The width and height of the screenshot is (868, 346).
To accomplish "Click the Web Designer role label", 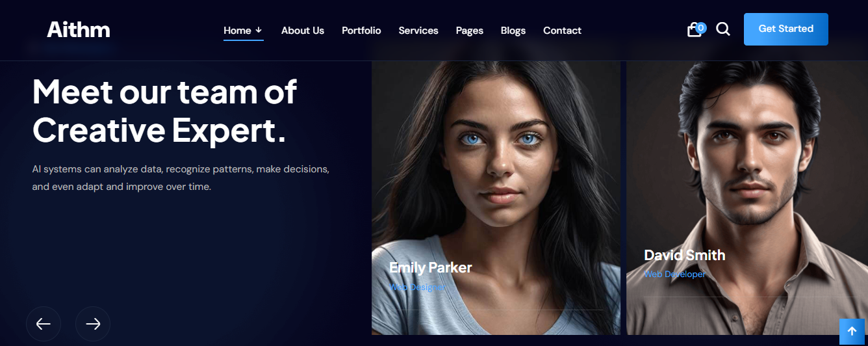I will pyautogui.click(x=417, y=287).
